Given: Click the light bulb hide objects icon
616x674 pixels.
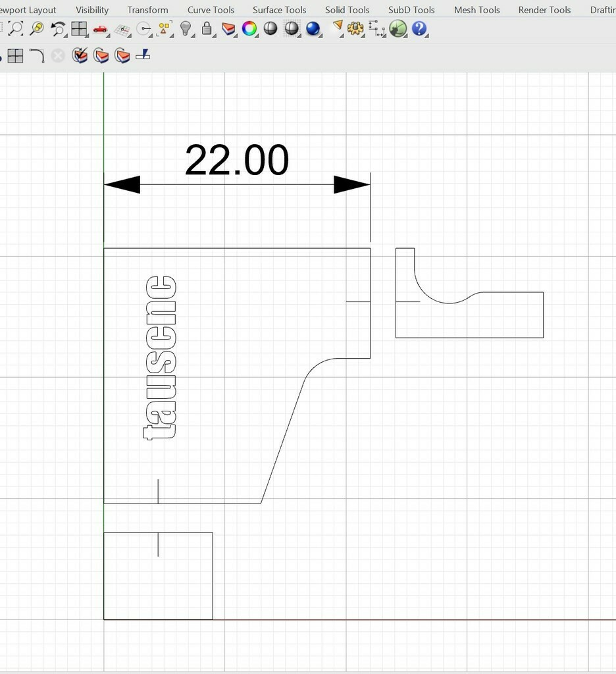Looking at the screenshot, I should coord(186,29).
